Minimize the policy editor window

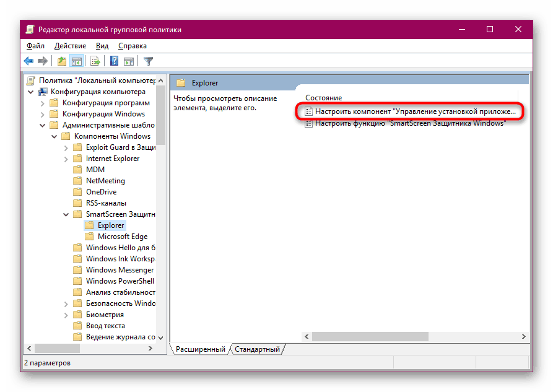pos(462,29)
